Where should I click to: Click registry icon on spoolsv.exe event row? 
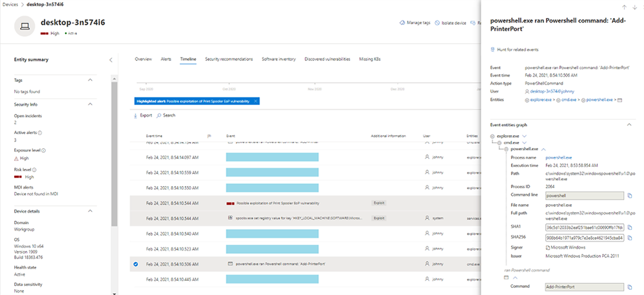pos(230,218)
